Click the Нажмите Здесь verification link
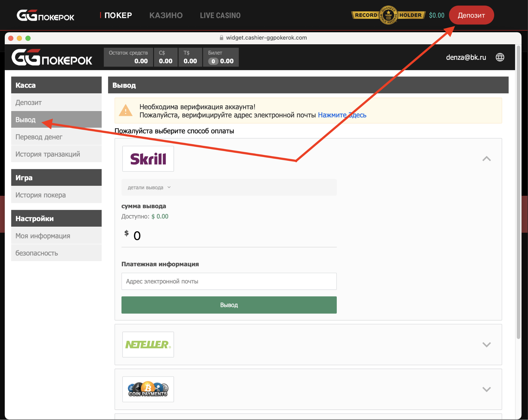The width and height of the screenshot is (528, 420). click(x=342, y=115)
